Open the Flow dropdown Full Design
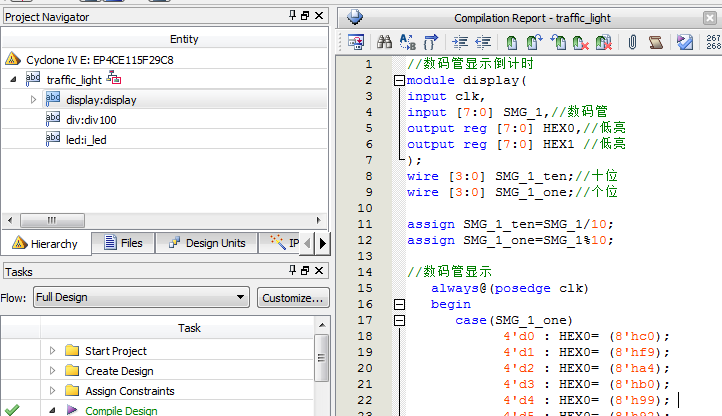The width and height of the screenshot is (722, 416). [140, 297]
